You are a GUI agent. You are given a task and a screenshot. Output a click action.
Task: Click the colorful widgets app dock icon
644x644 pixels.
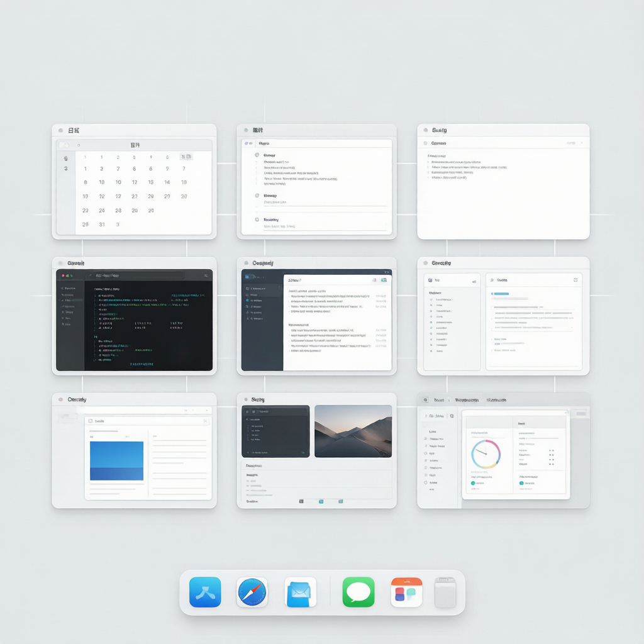tap(406, 592)
